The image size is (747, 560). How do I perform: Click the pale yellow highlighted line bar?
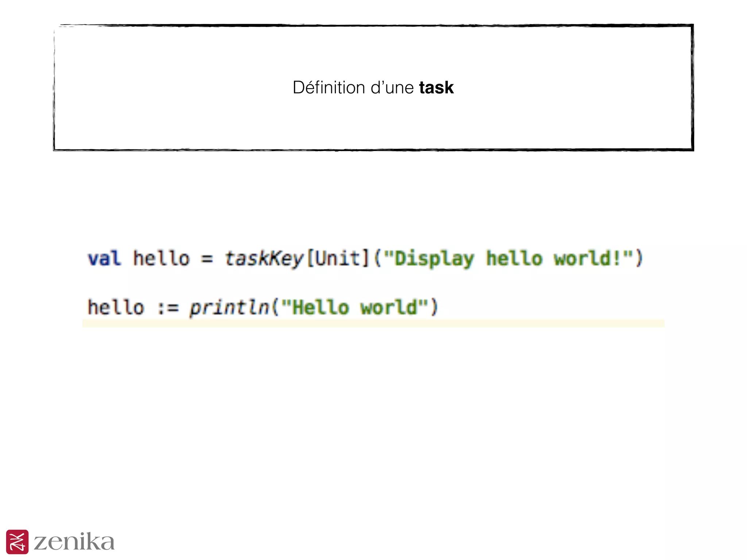(373, 323)
